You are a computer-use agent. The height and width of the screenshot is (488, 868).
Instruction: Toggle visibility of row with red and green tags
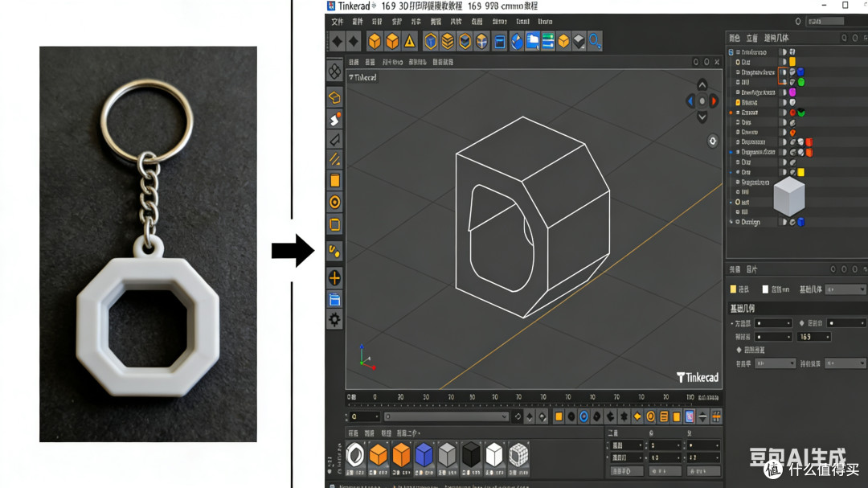pos(784,113)
